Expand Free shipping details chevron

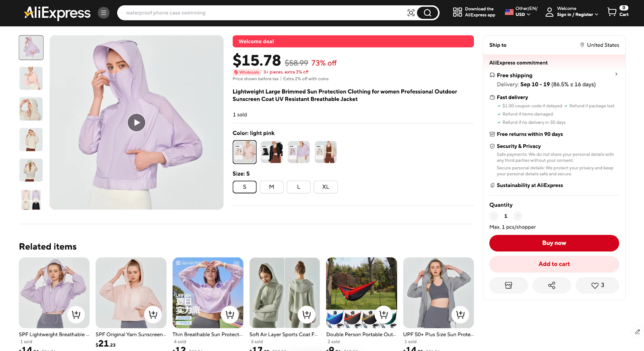[x=616, y=74]
